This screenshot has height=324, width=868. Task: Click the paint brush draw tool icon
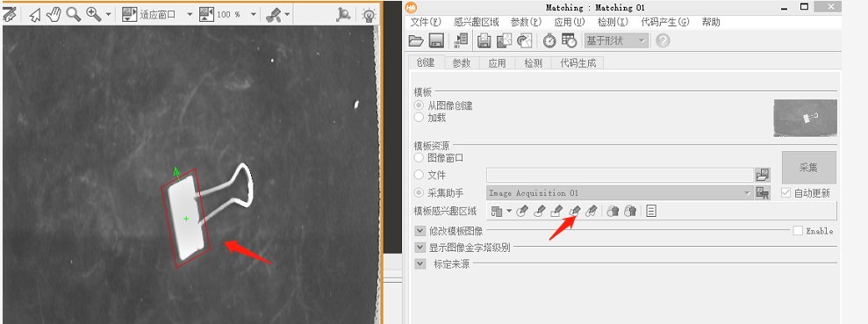(x=273, y=14)
